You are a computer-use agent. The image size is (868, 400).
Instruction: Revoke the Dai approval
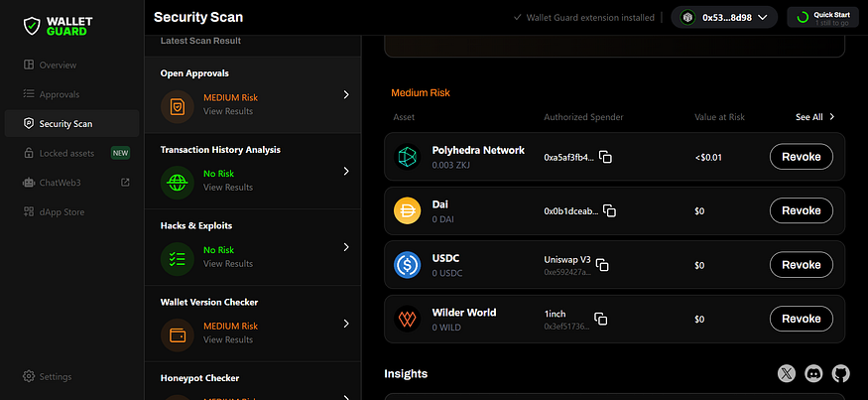coord(801,210)
